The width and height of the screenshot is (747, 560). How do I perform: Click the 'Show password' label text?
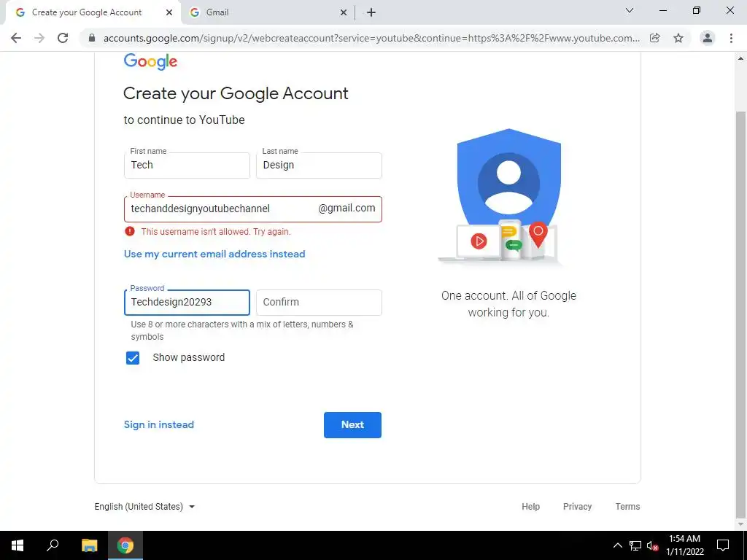tap(189, 357)
